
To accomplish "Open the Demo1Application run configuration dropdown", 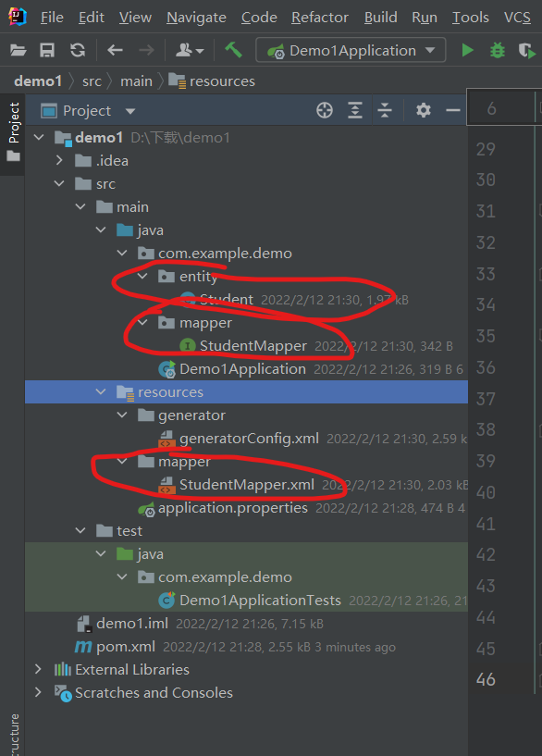I will pos(351,50).
